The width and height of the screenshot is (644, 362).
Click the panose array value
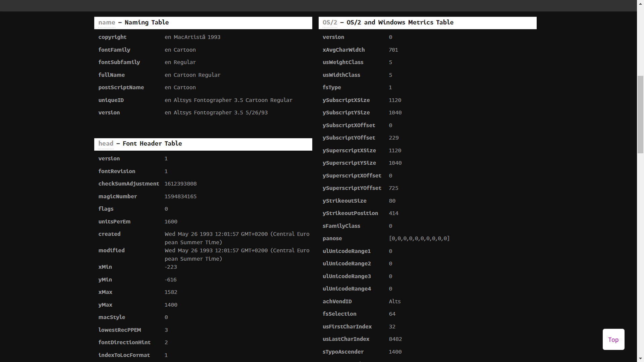419,238
